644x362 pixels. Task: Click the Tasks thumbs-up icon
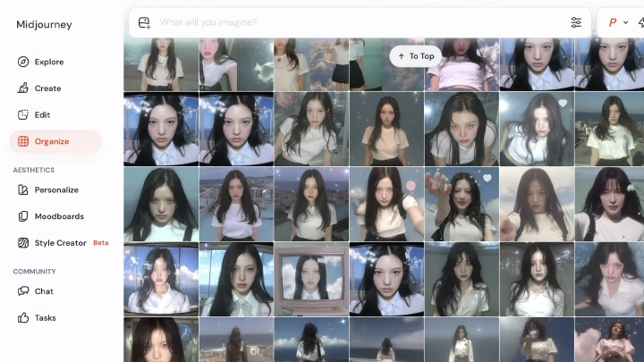(23, 317)
